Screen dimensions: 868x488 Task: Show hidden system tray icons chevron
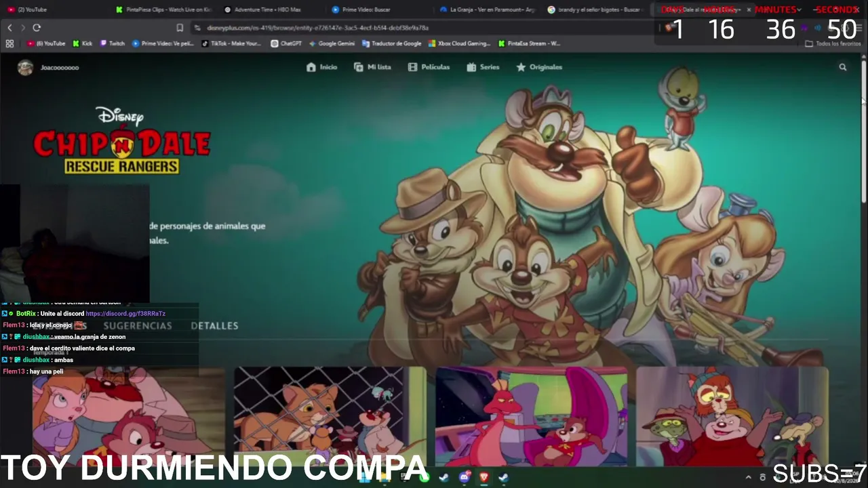(x=749, y=477)
